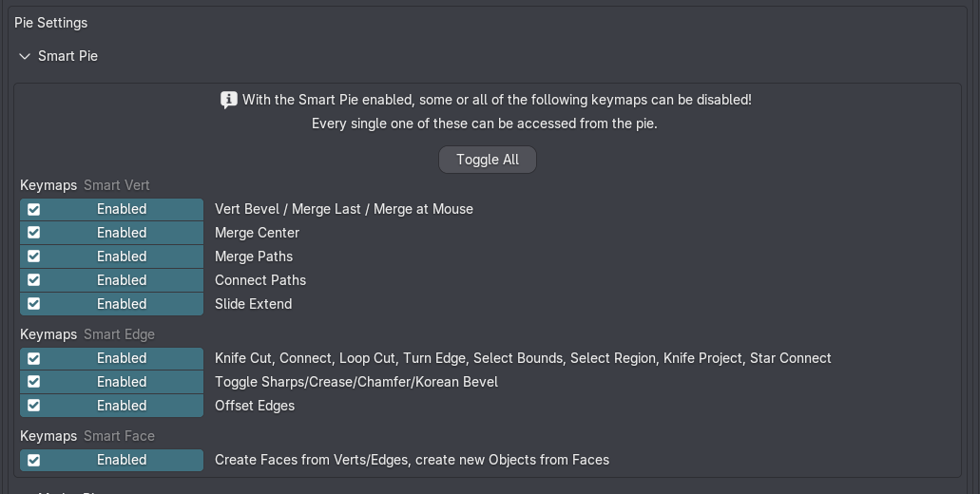980x494 pixels.
Task: Uncheck the Knife Cut, Connect, Loop Cut keymap
Action: (x=112, y=358)
